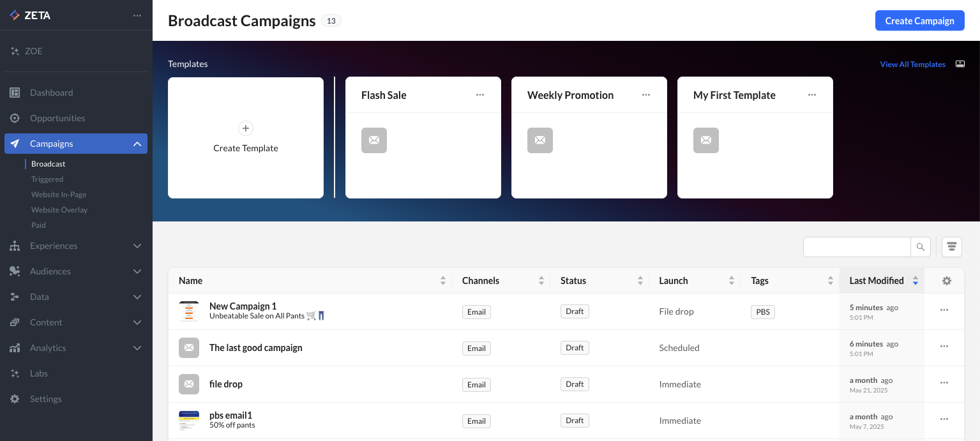Image resolution: width=980 pixels, height=441 pixels.
Task: Open Flash Sale template options ellipsis
Action: (x=480, y=95)
